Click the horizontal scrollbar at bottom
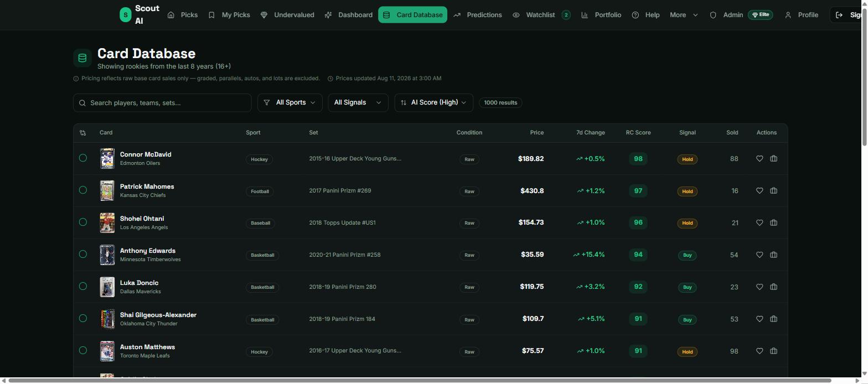This screenshot has width=868, height=384. click(x=419, y=380)
